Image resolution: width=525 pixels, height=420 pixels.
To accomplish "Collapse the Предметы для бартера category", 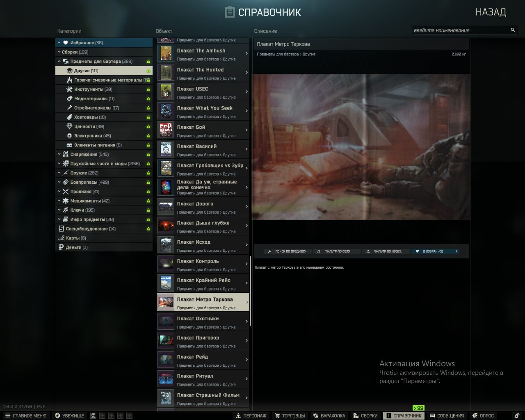I will point(59,62).
